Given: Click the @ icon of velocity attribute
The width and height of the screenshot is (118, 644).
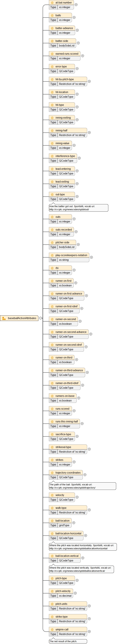Looking at the screenshot, I should point(52,495).
